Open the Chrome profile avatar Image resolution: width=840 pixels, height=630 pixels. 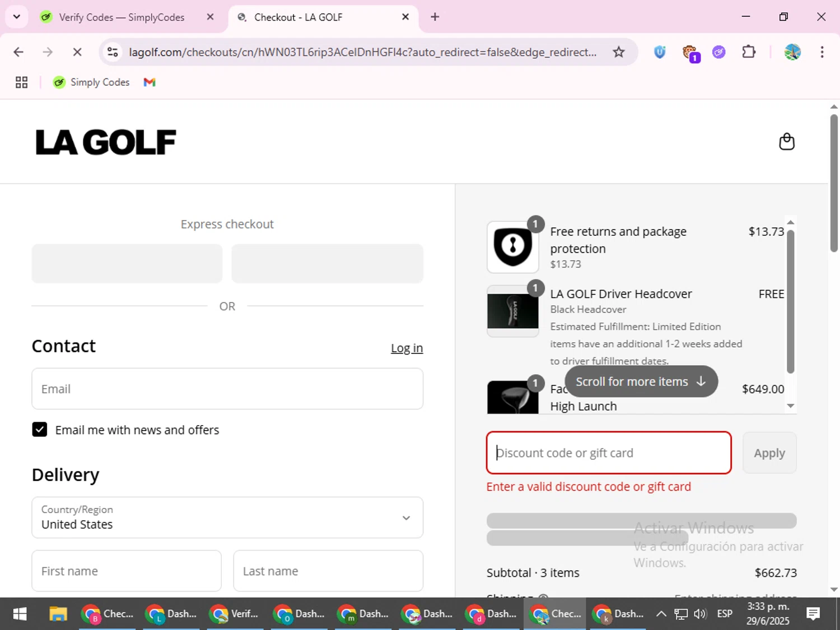tap(792, 52)
